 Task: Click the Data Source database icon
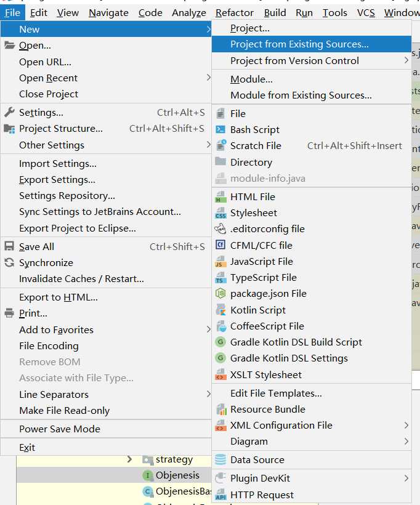(220, 459)
